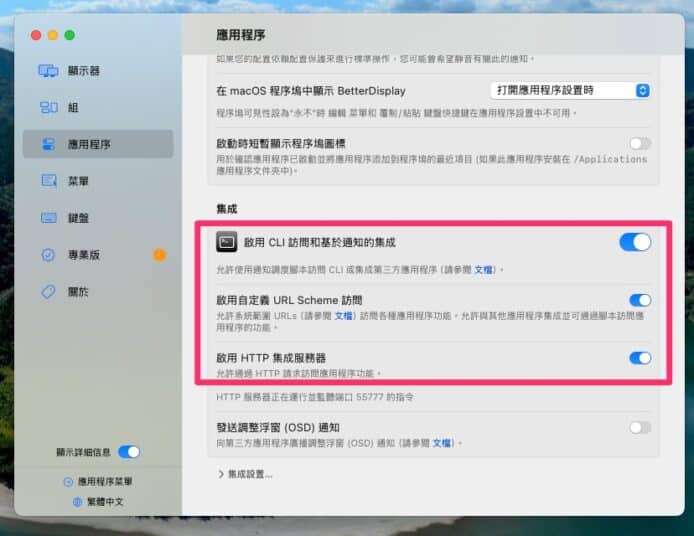Click the terminal icon beside 啟用 CLI 訪問
Viewport: 694px width, 536px height.
[x=227, y=242]
